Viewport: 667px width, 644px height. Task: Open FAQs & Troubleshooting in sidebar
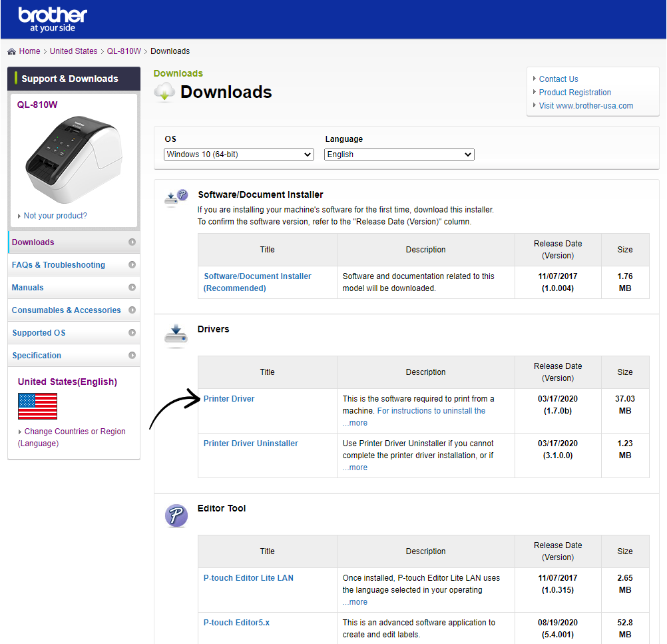(x=74, y=264)
